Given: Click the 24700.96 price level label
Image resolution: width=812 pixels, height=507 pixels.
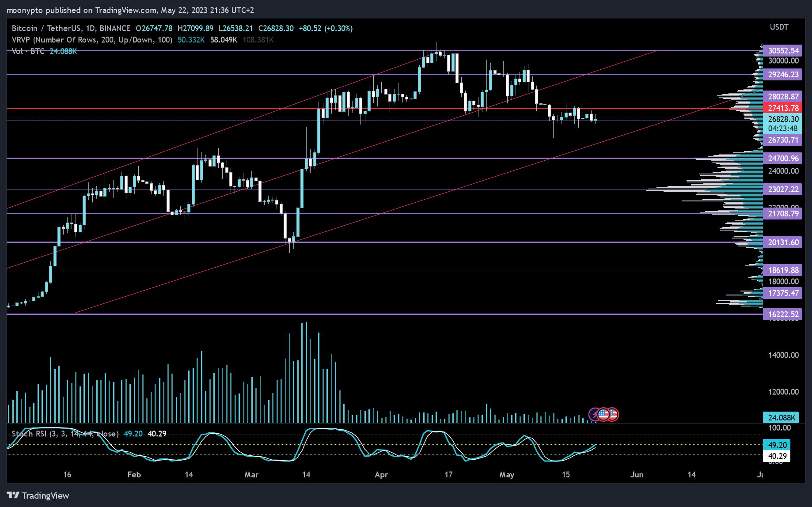Looking at the screenshot, I should [x=783, y=159].
